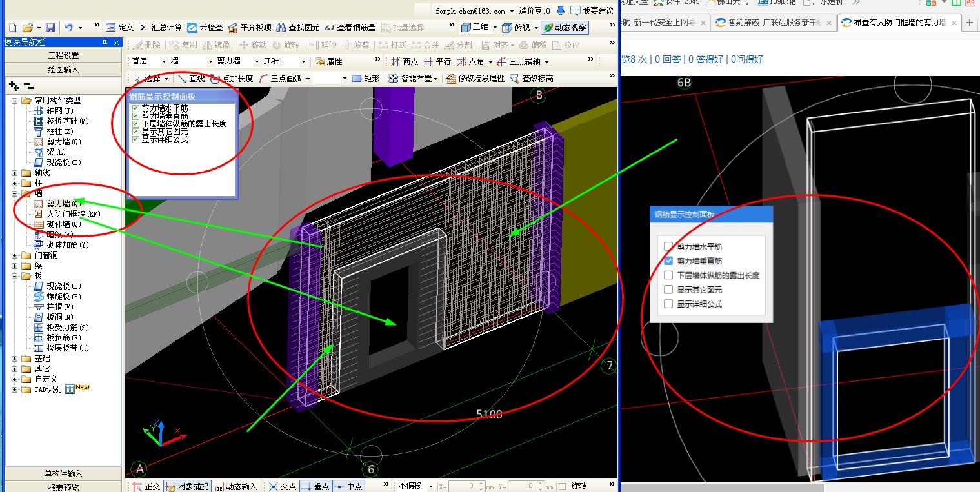Open the 定义 definition tool
The width and height of the screenshot is (980, 492).
pos(119,28)
